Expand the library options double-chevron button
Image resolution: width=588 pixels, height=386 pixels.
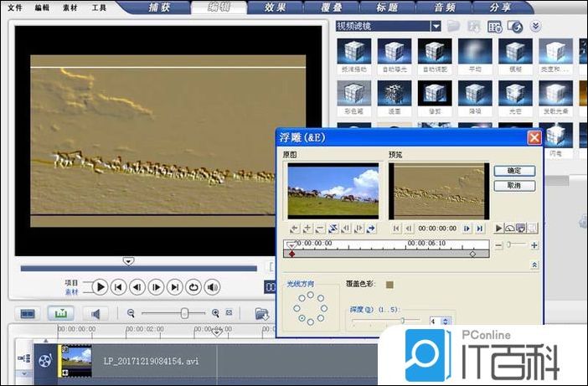tap(537, 27)
